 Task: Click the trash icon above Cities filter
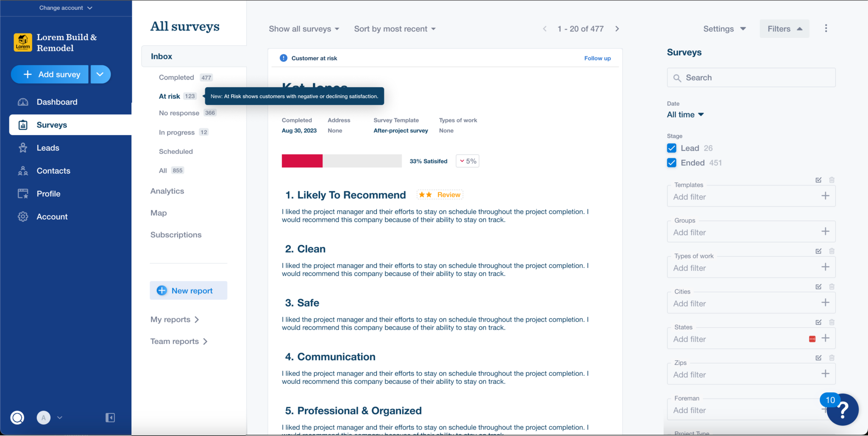tap(832, 287)
